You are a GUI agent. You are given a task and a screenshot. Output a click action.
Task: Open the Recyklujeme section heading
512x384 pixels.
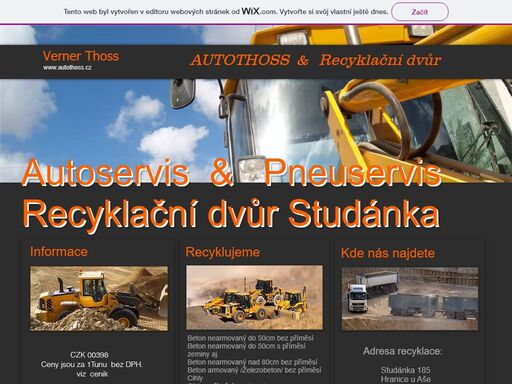tap(222, 252)
